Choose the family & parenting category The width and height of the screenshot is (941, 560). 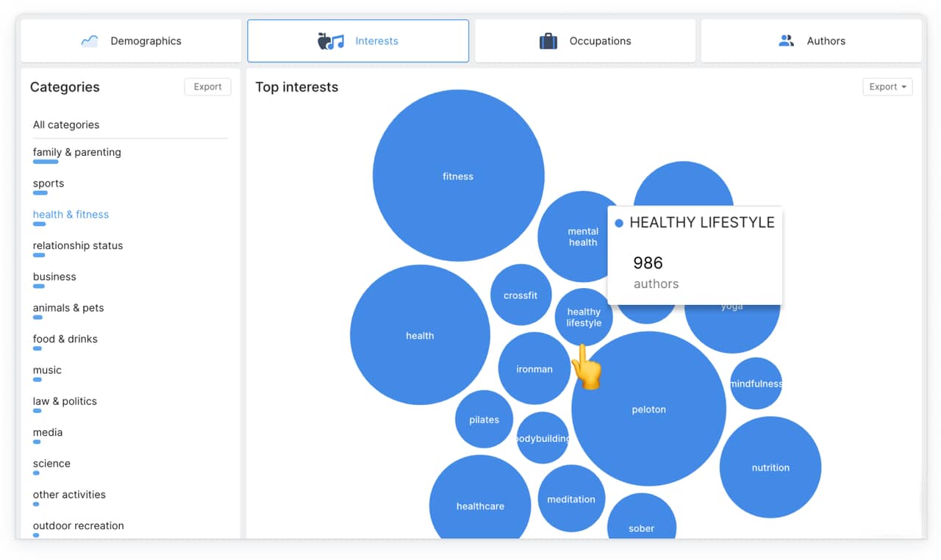[x=76, y=152]
